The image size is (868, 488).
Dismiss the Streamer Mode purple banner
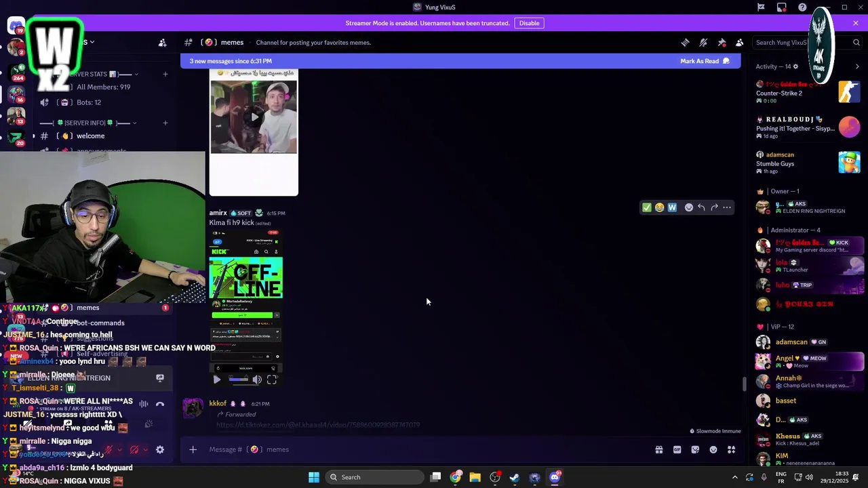[x=856, y=23]
